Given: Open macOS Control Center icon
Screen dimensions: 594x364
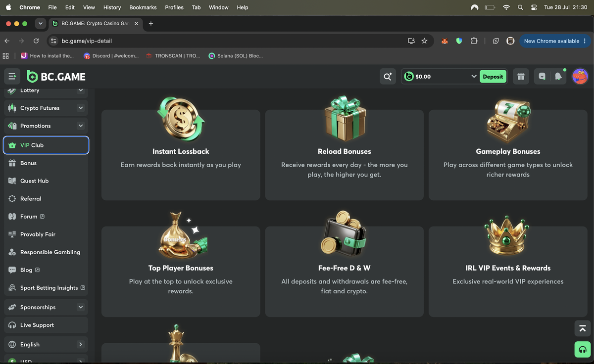Looking at the screenshot, I should [534, 7].
